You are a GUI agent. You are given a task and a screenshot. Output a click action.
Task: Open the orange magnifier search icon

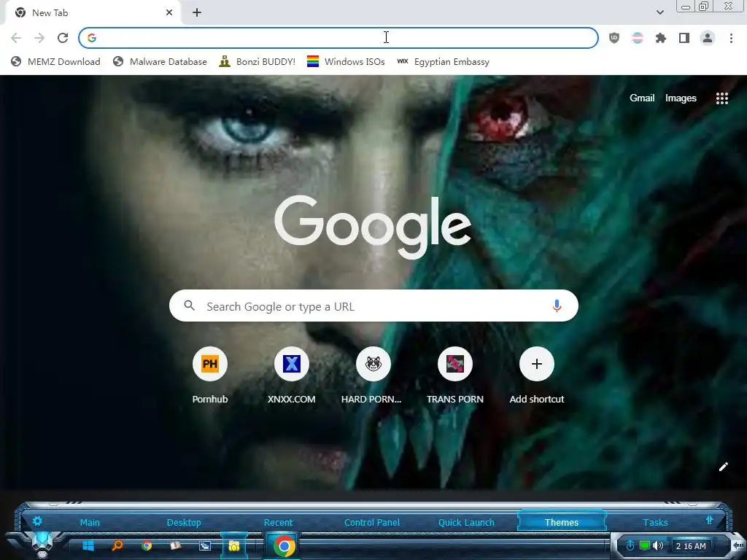point(117,545)
